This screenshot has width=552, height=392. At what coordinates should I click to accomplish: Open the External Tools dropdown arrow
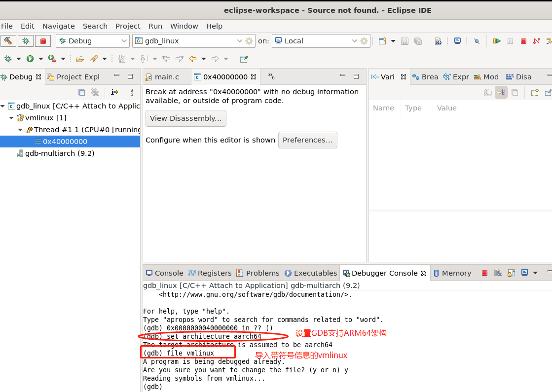[63, 59]
